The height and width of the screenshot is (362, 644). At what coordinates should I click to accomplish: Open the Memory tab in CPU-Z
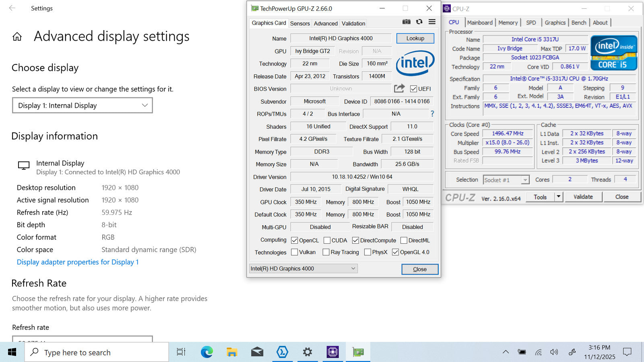coord(508,23)
